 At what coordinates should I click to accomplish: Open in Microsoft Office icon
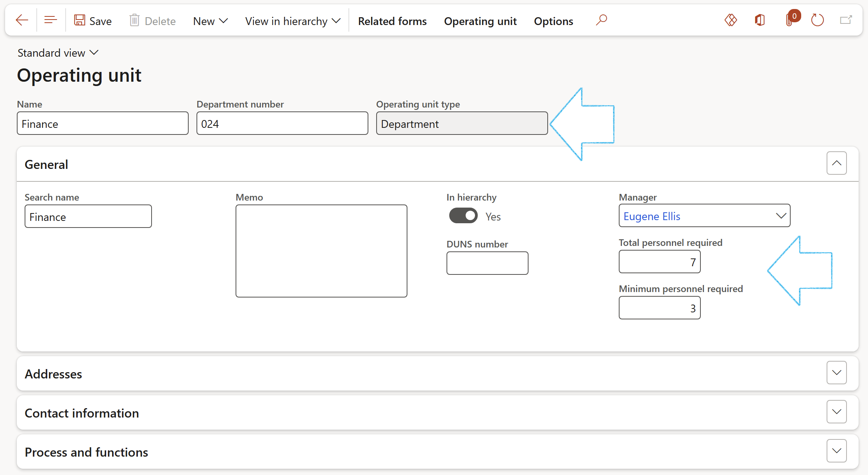(x=760, y=20)
